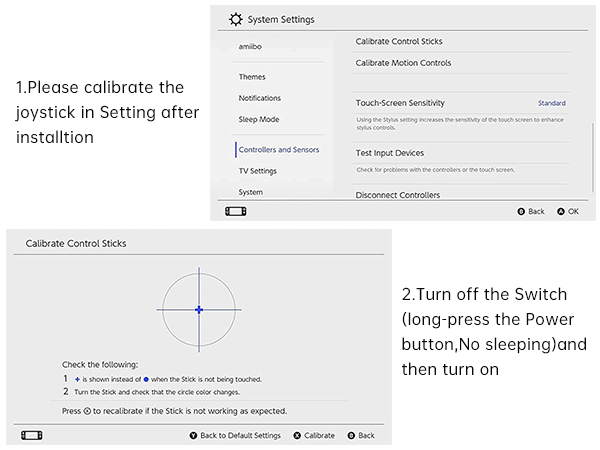The height and width of the screenshot is (450, 600).
Task: Click console icon in System Settings footer
Action: click(236, 212)
